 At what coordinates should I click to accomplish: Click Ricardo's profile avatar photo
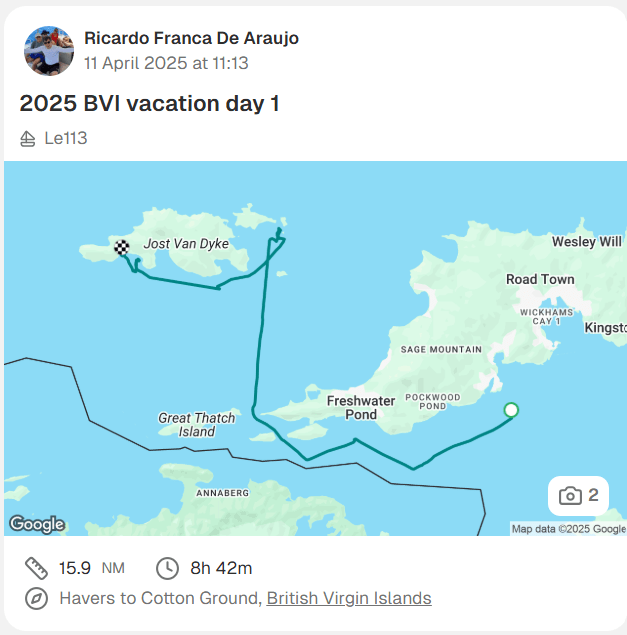pos(48,51)
